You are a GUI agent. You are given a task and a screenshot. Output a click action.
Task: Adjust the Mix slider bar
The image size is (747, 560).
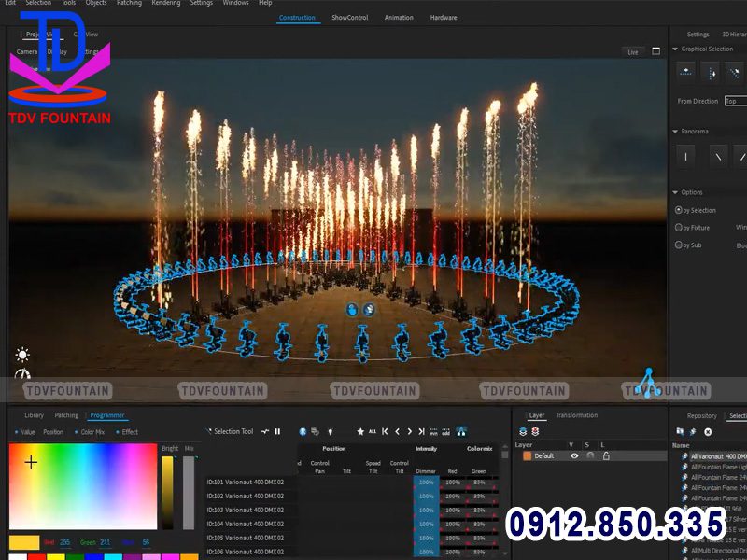pos(189,493)
